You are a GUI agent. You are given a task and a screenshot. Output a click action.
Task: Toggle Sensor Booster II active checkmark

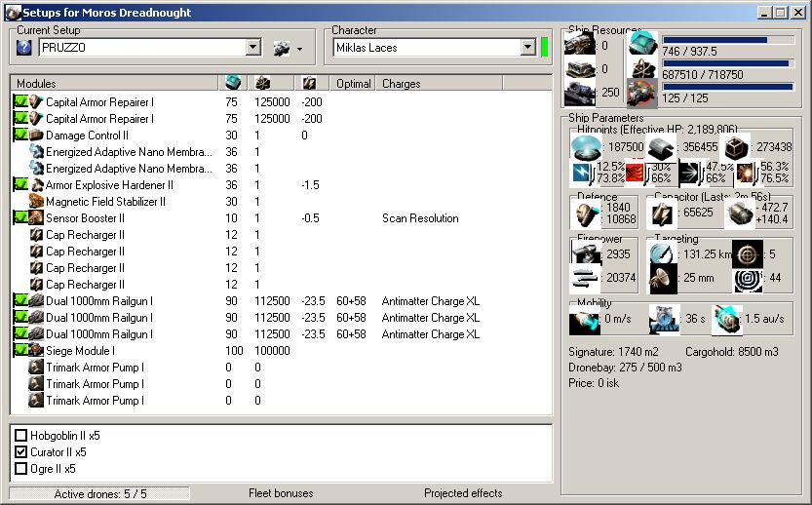pos(20,217)
